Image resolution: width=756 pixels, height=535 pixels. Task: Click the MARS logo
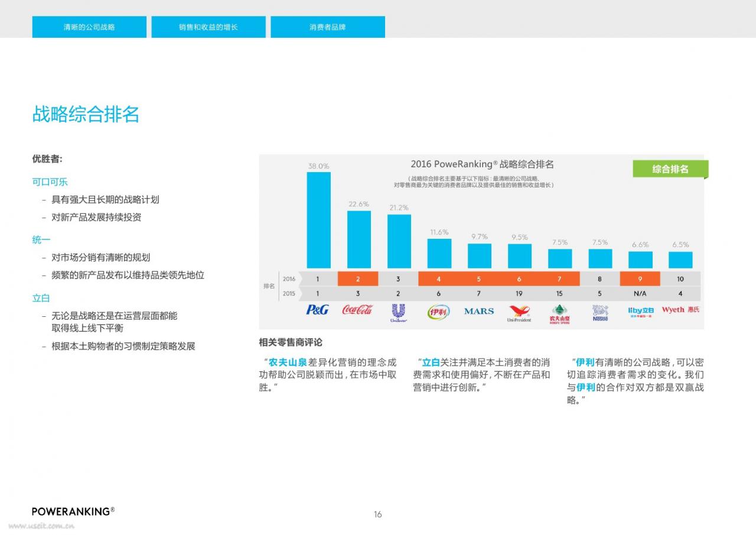479,311
